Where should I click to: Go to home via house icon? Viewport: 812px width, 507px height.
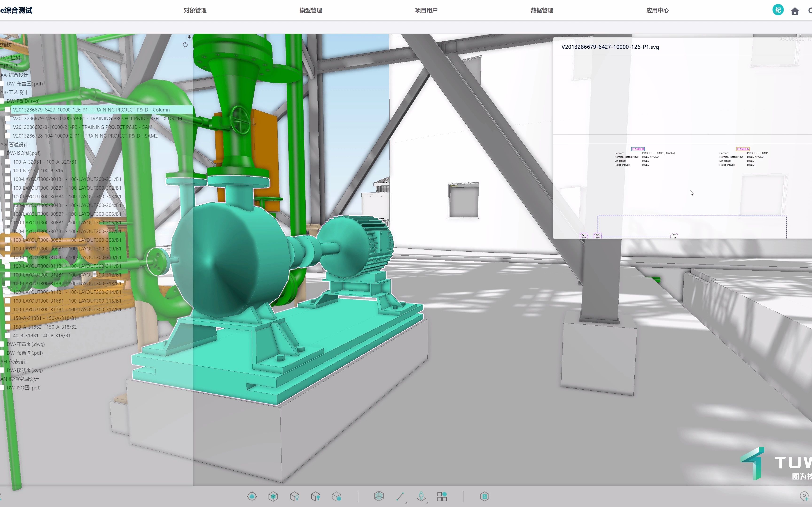pos(795,12)
